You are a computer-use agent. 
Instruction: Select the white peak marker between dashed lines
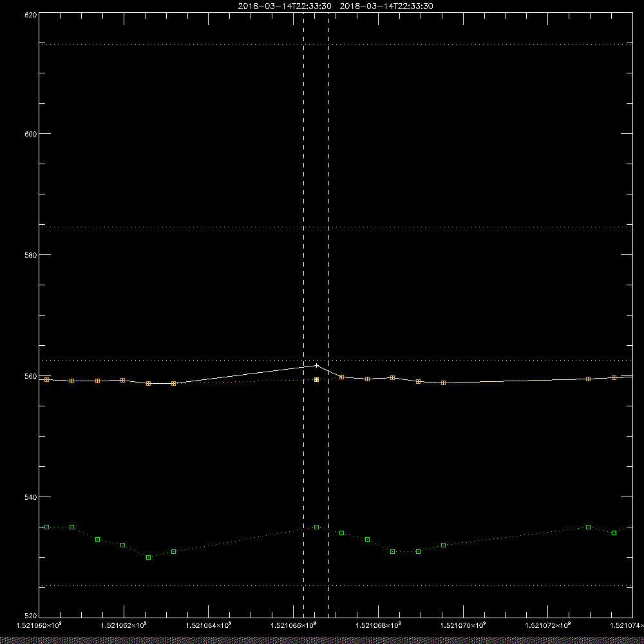coord(316,365)
